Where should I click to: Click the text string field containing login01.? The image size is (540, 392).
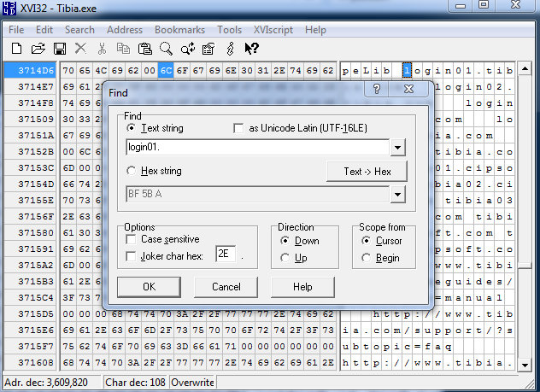point(257,147)
